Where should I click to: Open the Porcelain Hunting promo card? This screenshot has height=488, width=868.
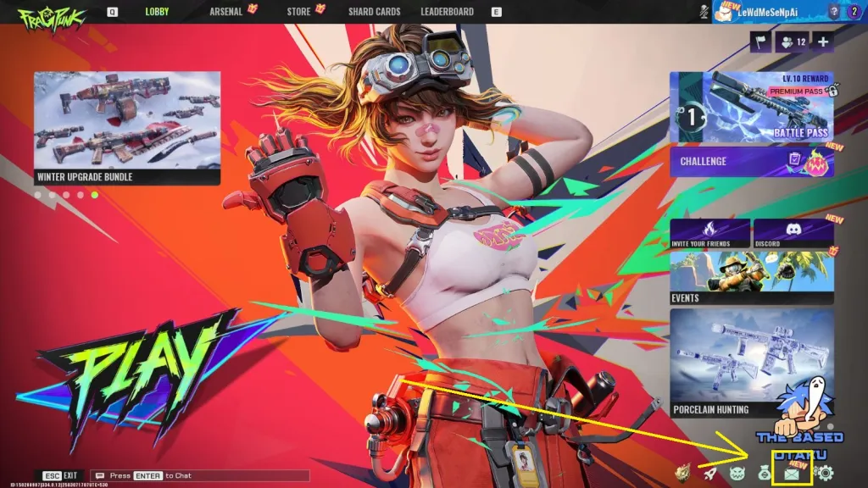tap(752, 363)
